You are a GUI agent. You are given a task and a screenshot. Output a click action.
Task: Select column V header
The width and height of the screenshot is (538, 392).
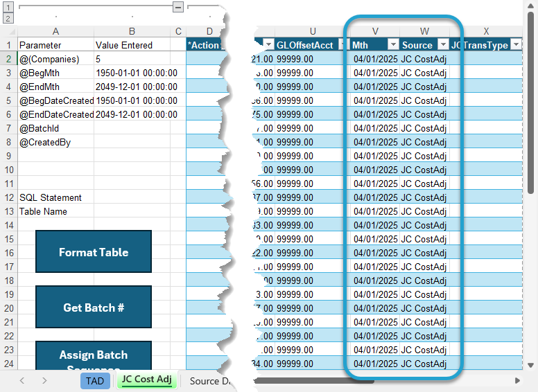[x=375, y=32]
